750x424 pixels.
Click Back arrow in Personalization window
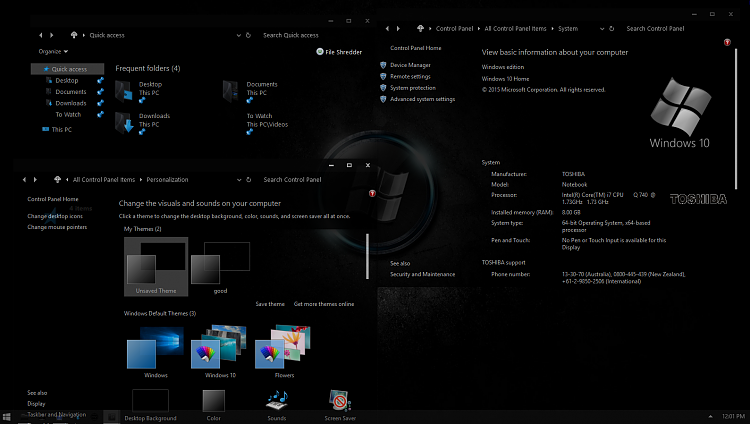tap(24, 180)
